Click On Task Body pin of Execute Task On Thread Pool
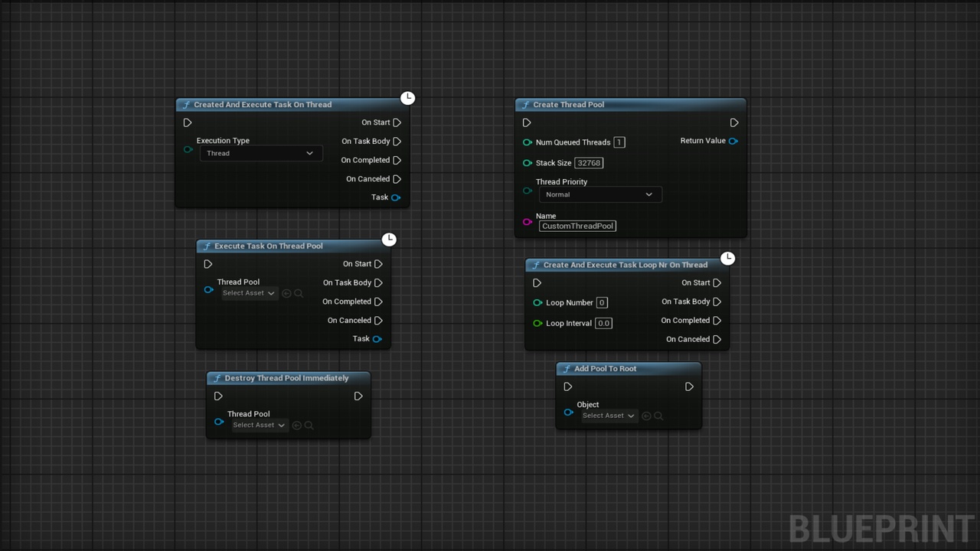Screen dimensions: 980x551 [378, 283]
